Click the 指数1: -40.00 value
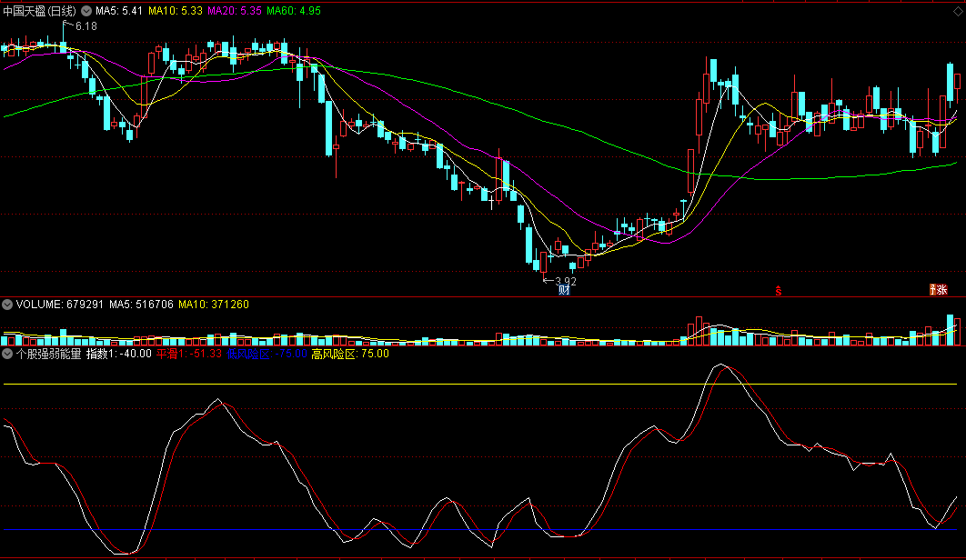 pos(119,354)
